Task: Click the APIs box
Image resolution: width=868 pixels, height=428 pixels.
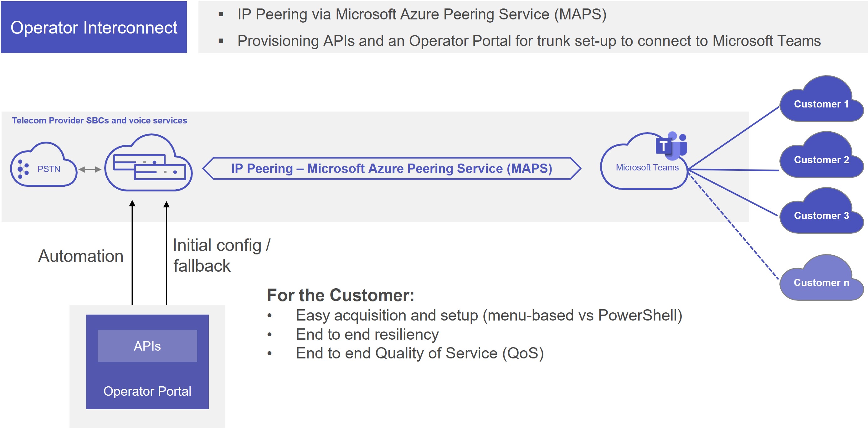Action: click(x=147, y=346)
